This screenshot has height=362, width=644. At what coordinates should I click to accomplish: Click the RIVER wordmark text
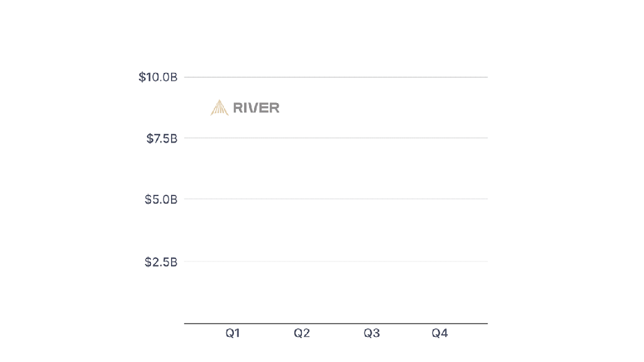point(256,108)
